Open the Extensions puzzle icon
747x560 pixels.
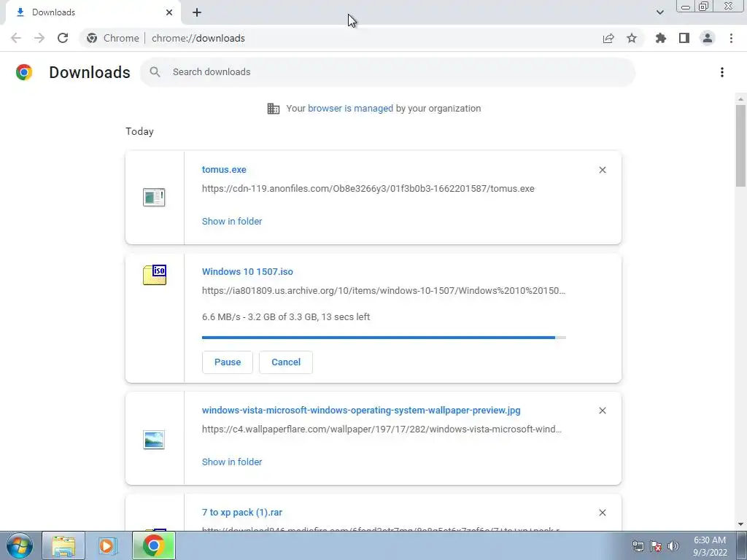coord(661,38)
